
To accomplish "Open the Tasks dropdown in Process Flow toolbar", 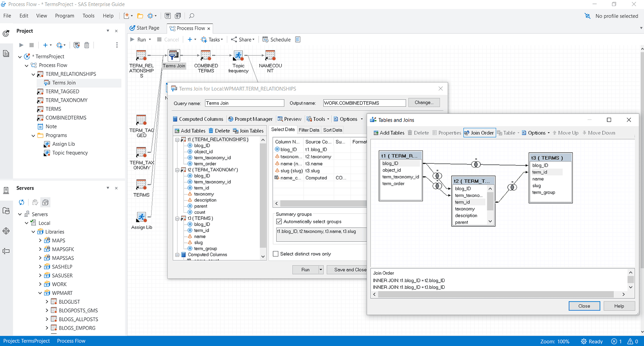I will pyautogui.click(x=212, y=40).
